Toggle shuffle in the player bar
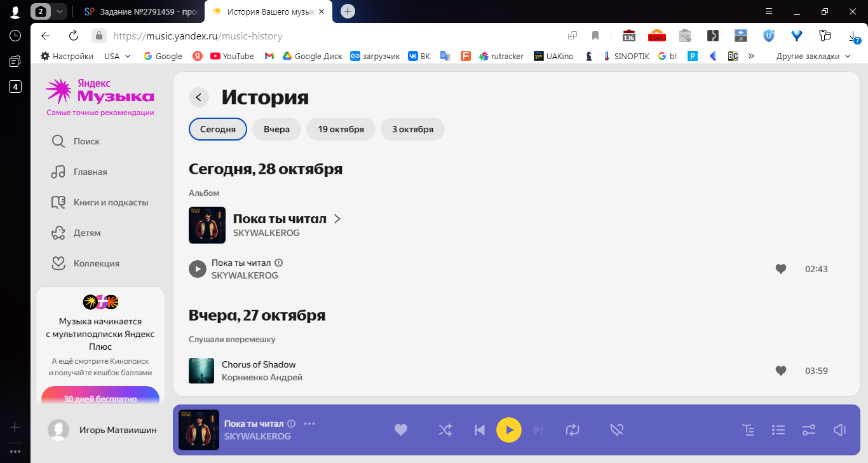 (x=445, y=430)
